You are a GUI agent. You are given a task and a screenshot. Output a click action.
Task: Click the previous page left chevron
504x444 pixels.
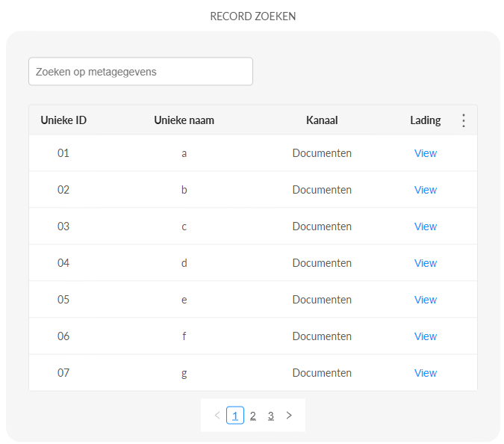coord(217,416)
